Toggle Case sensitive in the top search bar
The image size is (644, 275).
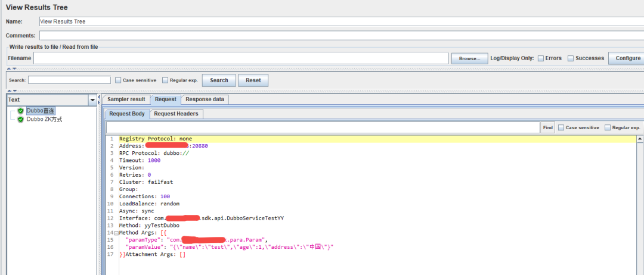coord(118,80)
